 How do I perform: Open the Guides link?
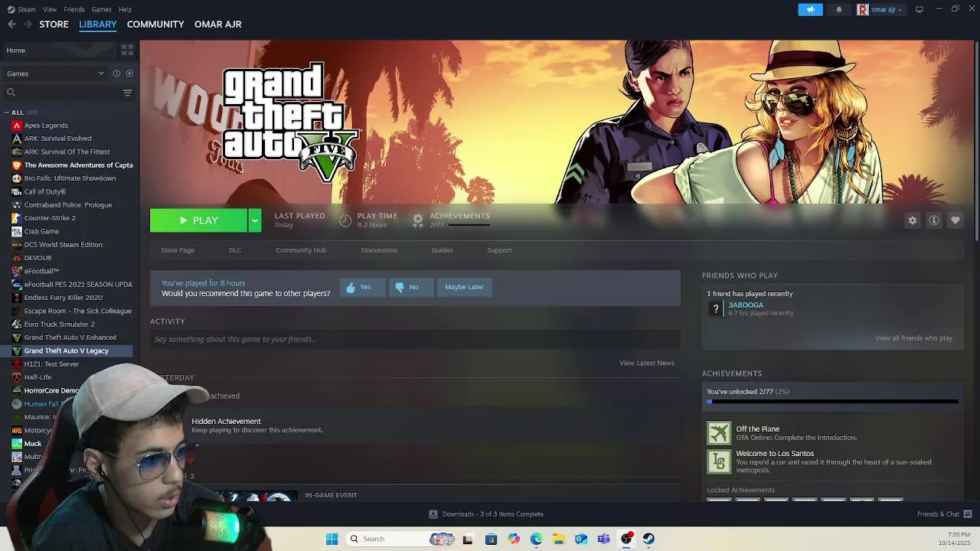pos(442,250)
